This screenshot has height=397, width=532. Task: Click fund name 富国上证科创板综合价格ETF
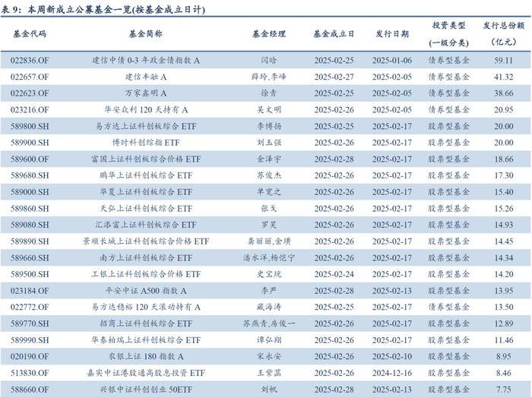coord(146,159)
